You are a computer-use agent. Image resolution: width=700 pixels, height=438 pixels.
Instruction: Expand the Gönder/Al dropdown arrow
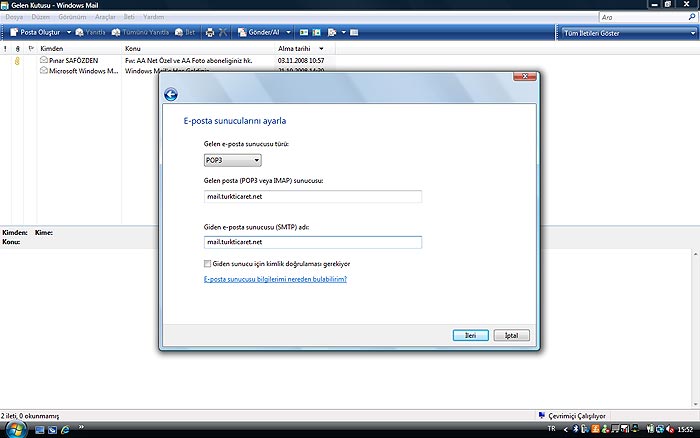click(288, 32)
